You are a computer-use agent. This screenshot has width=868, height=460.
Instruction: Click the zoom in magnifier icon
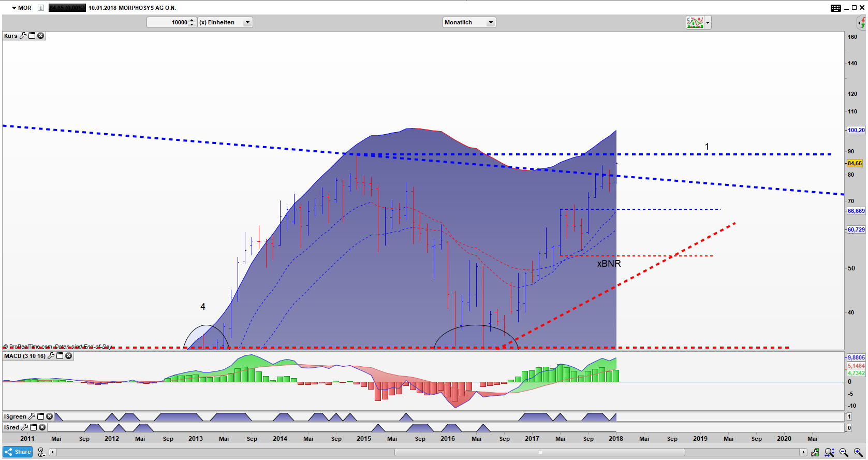click(858, 452)
